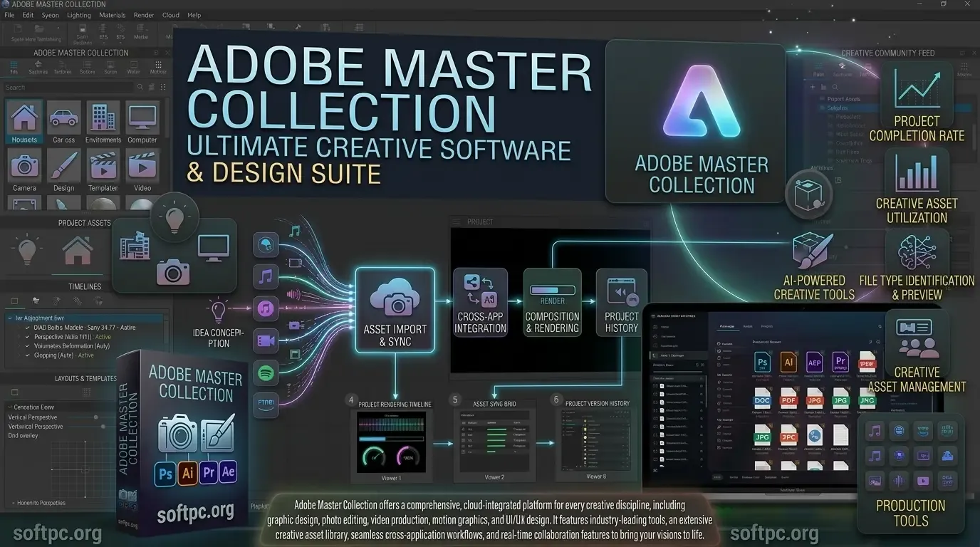Open the File menu
The image size is (980, 547).
(9, 15)
